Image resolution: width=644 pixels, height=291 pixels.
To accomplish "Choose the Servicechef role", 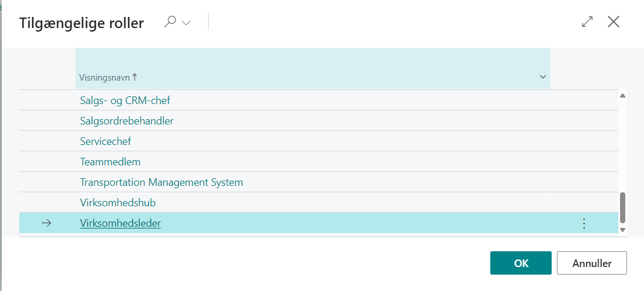I will (x=105, y=141).
